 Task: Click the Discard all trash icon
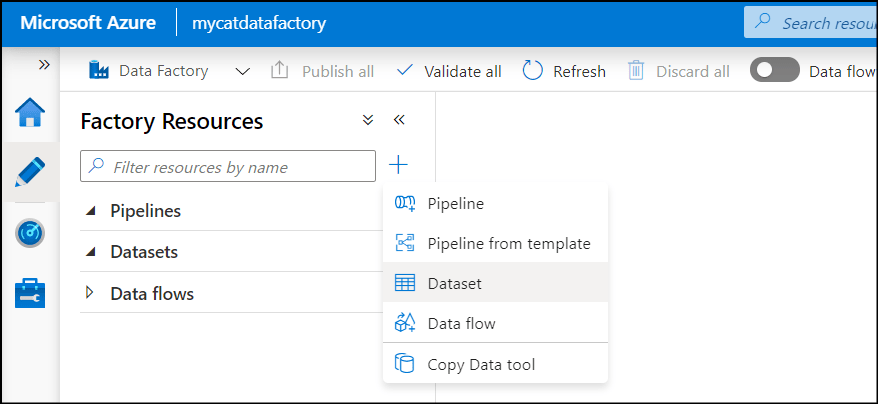coord(636,71)
